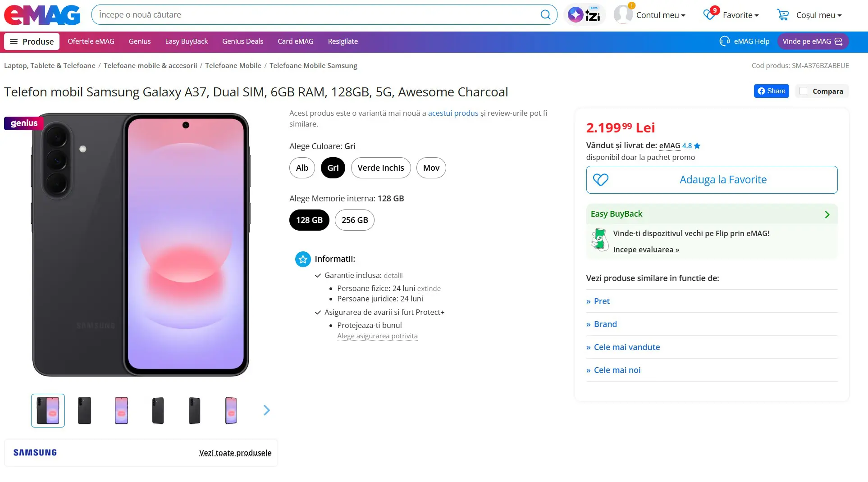Show next product thumbnails with arrow

click(266, 410)
